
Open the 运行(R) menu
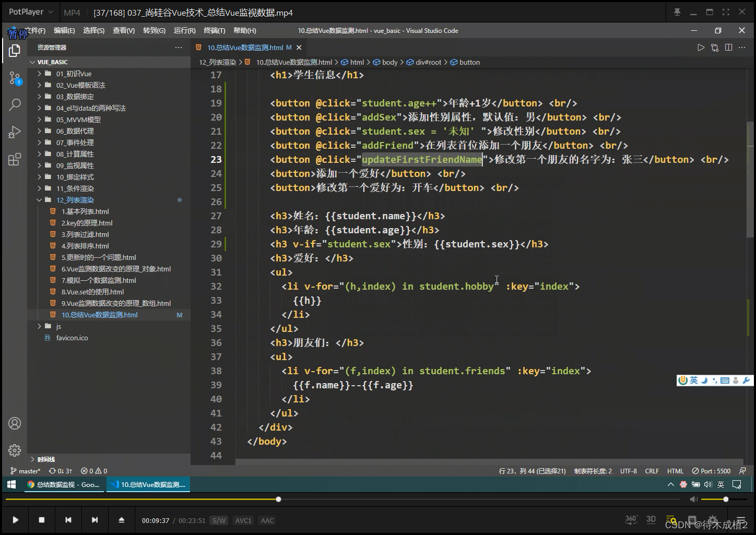coord(185,31)
